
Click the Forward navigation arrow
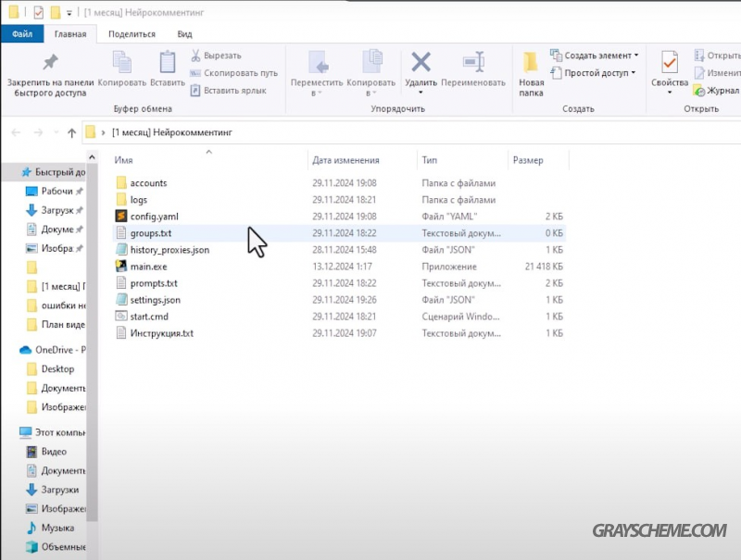[38, 132]
